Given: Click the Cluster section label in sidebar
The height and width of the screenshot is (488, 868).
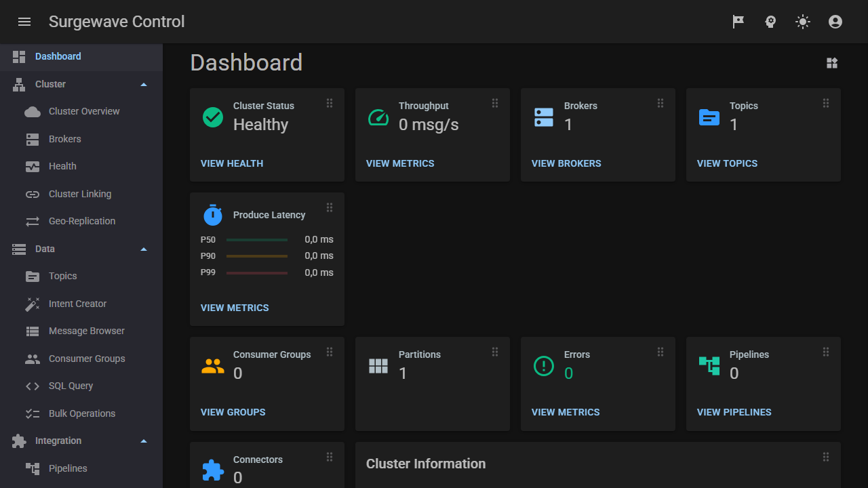Looking at the screenshot, I should click(50, 85).
